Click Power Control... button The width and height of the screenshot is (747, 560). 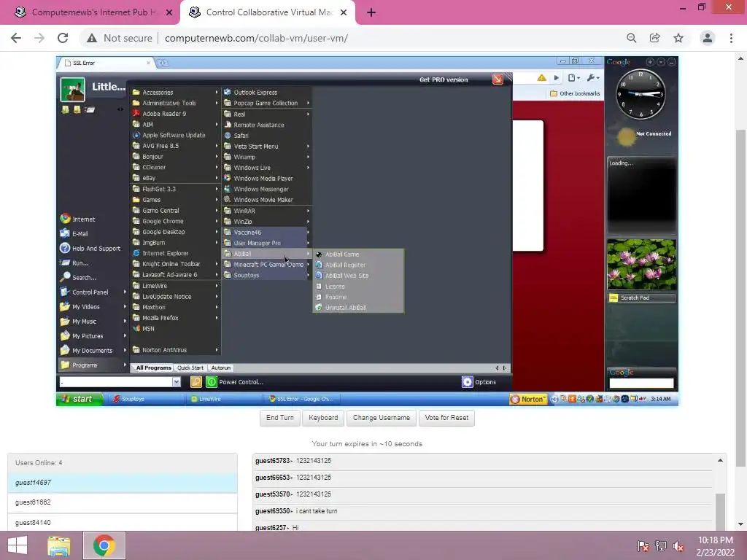235,382
